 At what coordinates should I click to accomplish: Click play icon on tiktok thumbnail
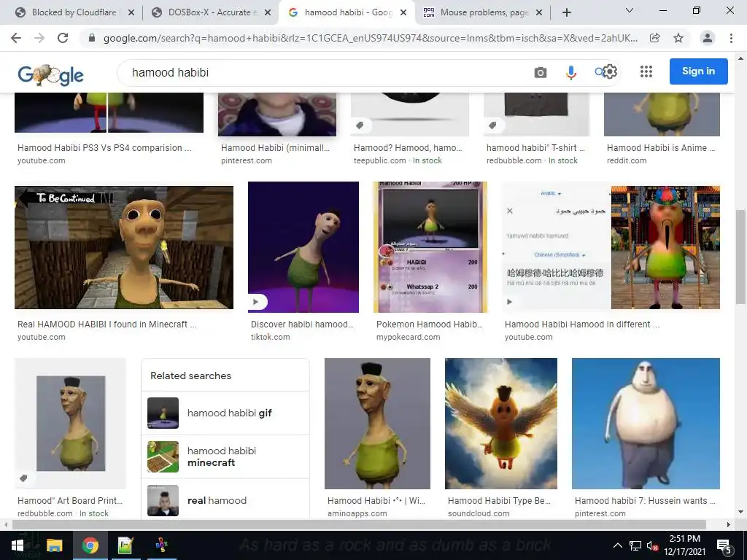256,301
